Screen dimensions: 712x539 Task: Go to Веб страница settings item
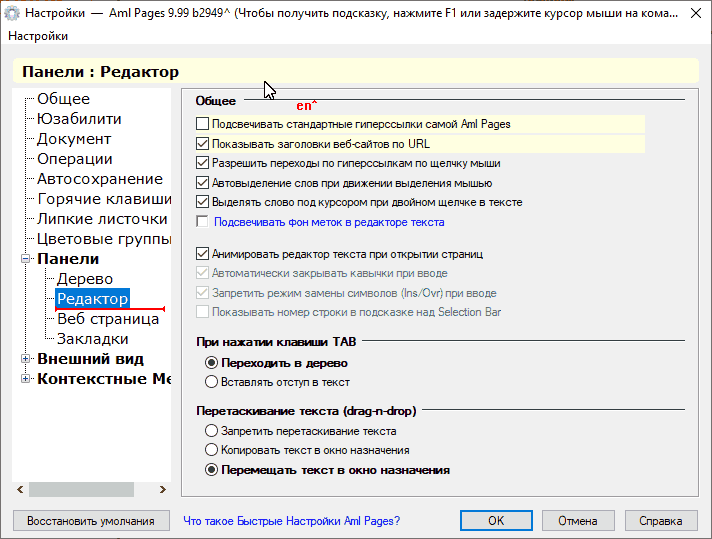[108, 319]
